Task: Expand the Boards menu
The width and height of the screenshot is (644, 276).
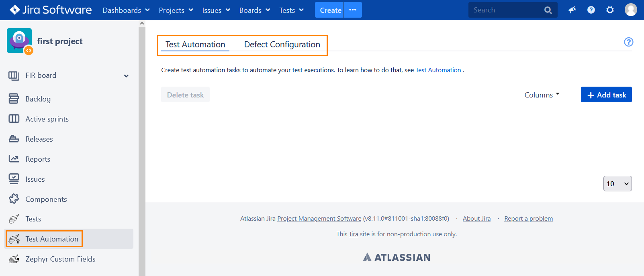Action: point(255,10)
